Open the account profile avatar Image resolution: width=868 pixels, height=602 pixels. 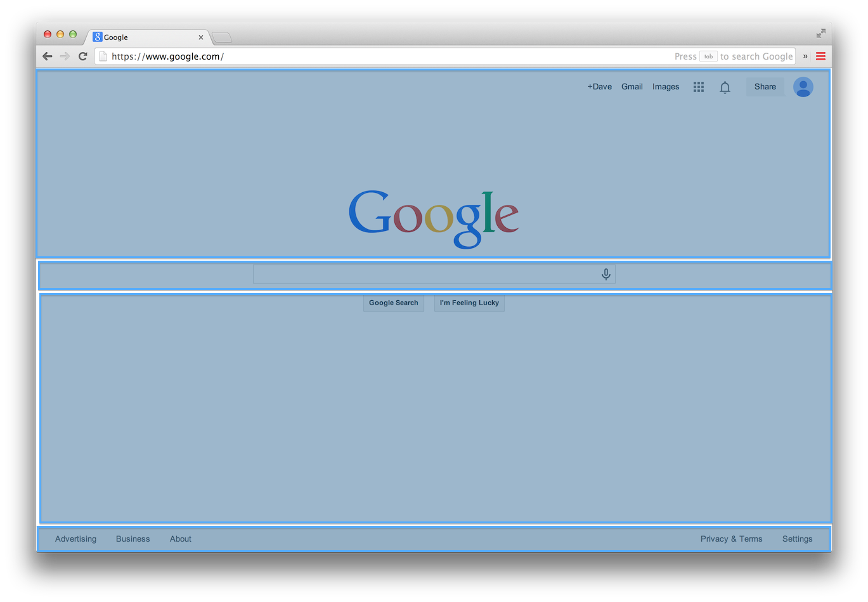(803, 87)
